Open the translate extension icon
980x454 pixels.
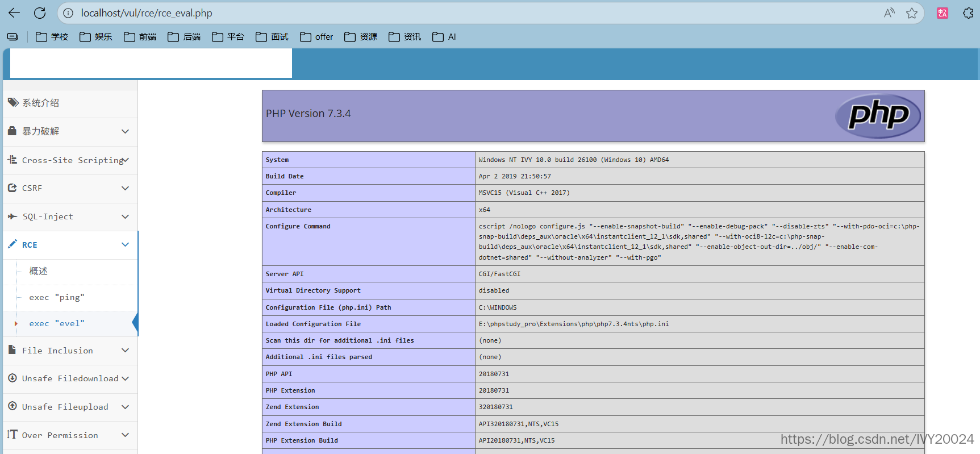(943, 13)
